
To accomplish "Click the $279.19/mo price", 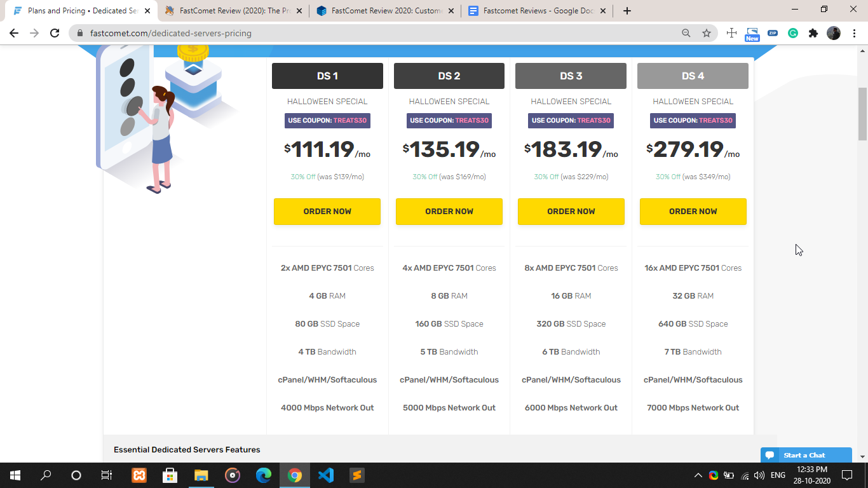I will (x=693, y=150).
